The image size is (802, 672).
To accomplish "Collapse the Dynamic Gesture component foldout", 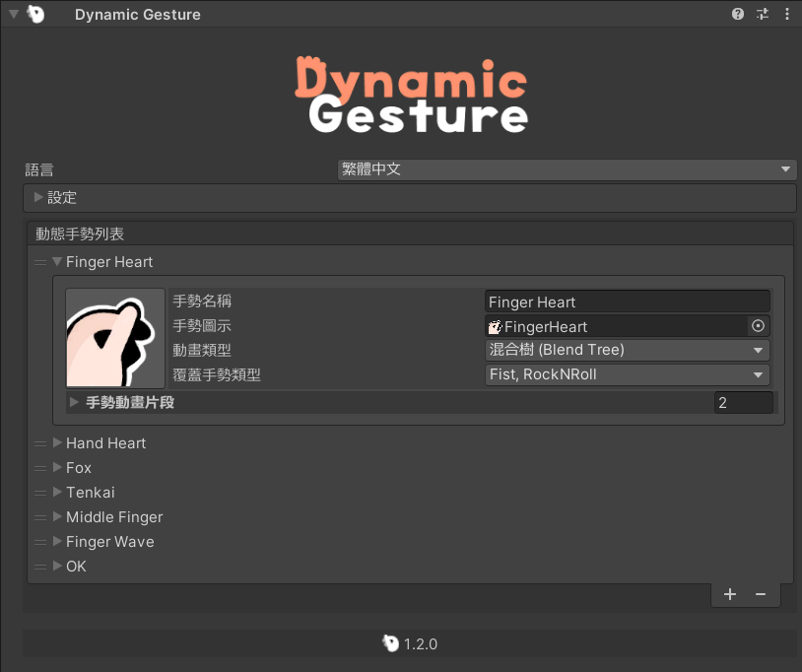I will point(13,14).
